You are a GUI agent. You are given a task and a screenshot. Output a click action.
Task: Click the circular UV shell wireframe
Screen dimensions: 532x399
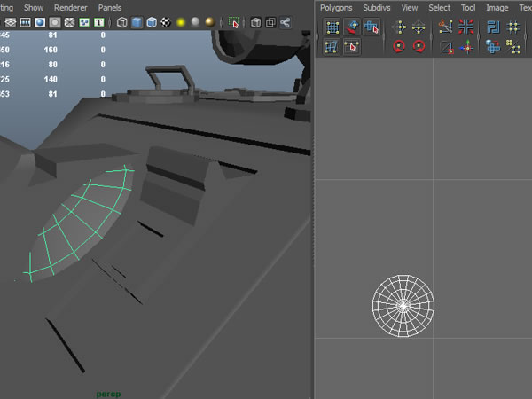click(x=403, y=306)
